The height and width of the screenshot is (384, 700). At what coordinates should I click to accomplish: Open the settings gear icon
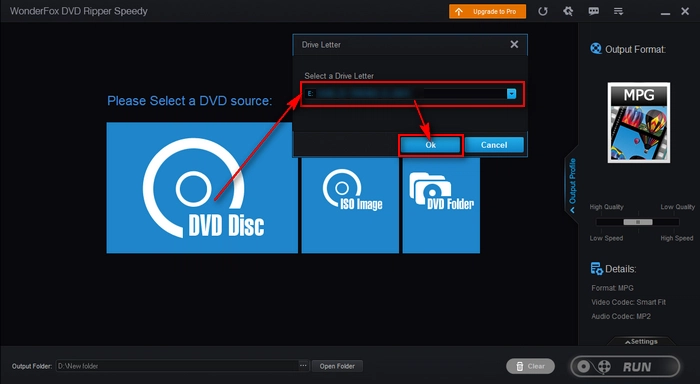coord(568,11)
